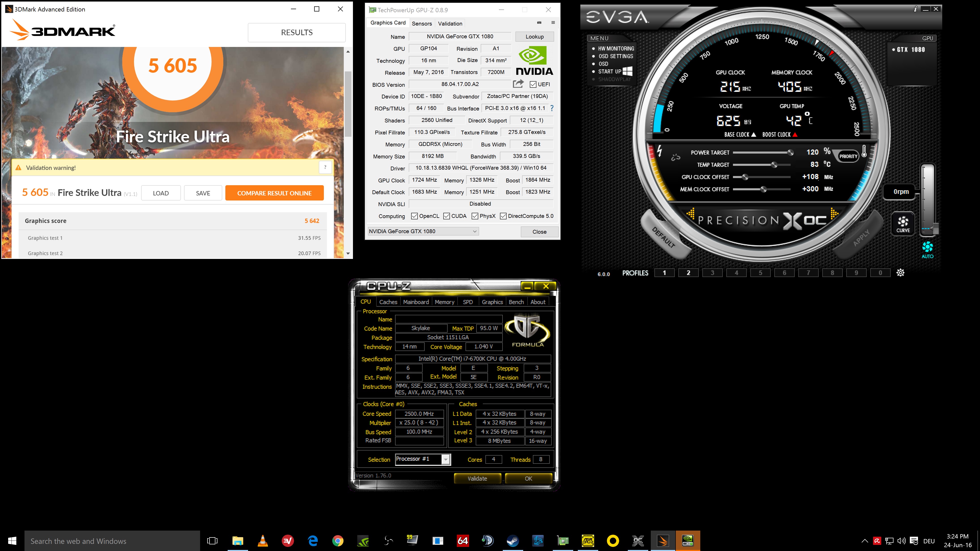The width and height of the screenshot is (980, 551).
Task: Switch to the Sensors tab in GPU-Z
Action: click(422, 23)
